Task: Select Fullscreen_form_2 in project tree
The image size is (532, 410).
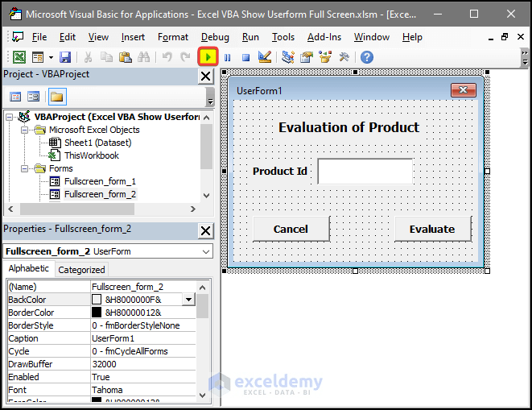Action: pos(100,194)
